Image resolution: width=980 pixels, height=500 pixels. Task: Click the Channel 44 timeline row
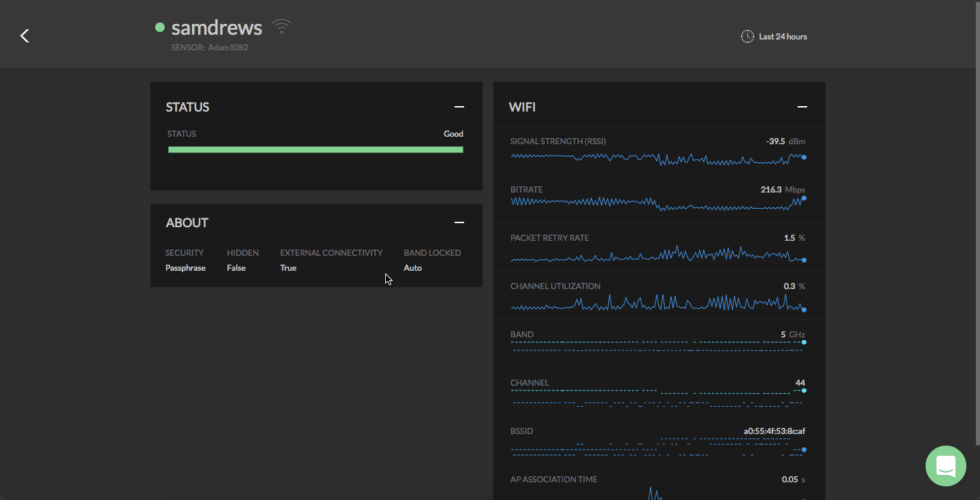point(657,397)
